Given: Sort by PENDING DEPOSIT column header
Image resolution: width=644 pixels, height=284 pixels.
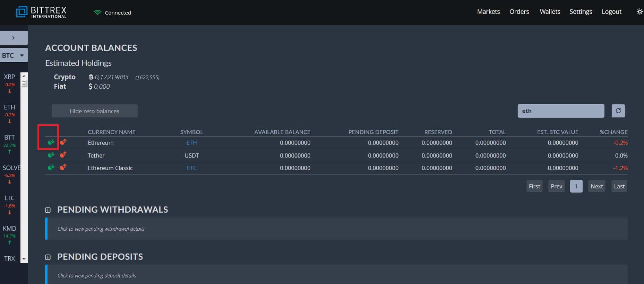Looking at the screenshot, I should 373,132.
